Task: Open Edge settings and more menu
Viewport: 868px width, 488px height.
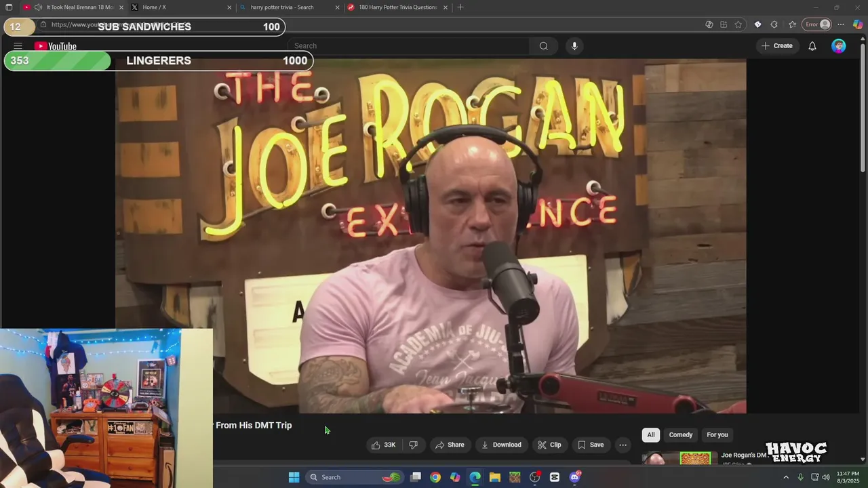Action: (x=841, y=24)
